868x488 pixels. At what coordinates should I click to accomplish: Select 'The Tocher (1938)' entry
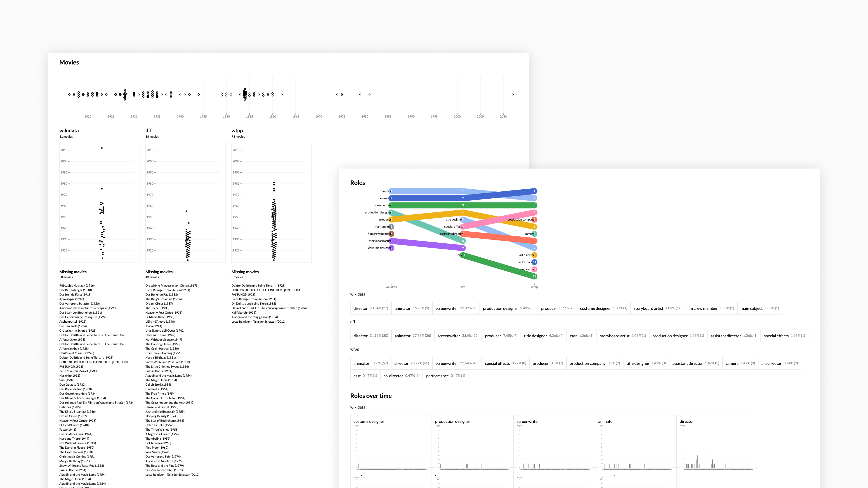pos(157,308)
